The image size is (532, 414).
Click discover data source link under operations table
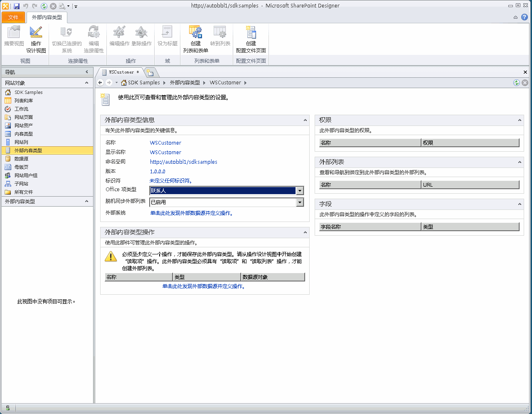click(x=204, y=286)
